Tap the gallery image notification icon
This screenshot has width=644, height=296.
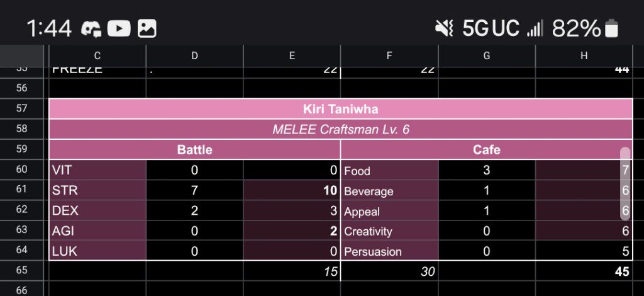coord(147,29)
